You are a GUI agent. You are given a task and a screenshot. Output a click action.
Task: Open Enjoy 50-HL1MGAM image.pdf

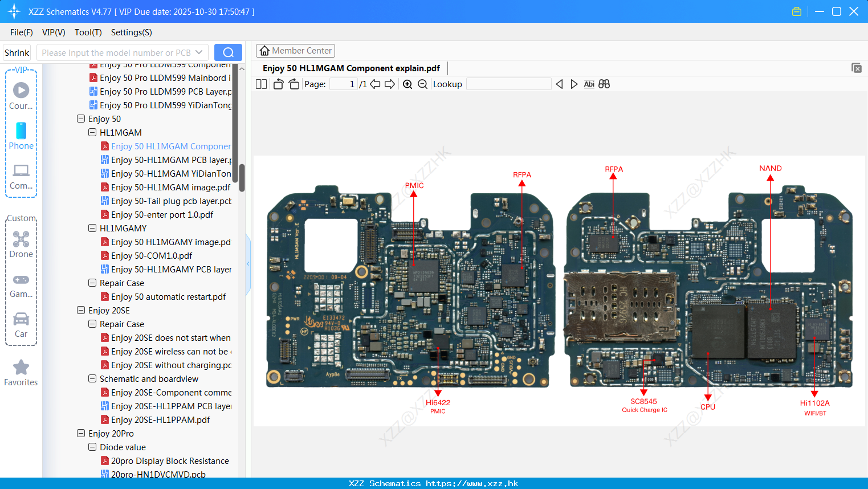(166, 187)
